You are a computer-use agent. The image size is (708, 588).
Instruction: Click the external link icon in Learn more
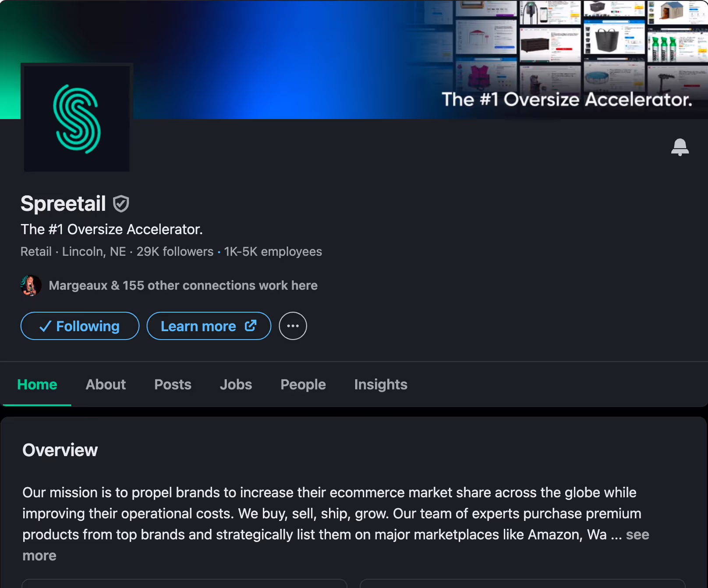(x=251, y=326)
